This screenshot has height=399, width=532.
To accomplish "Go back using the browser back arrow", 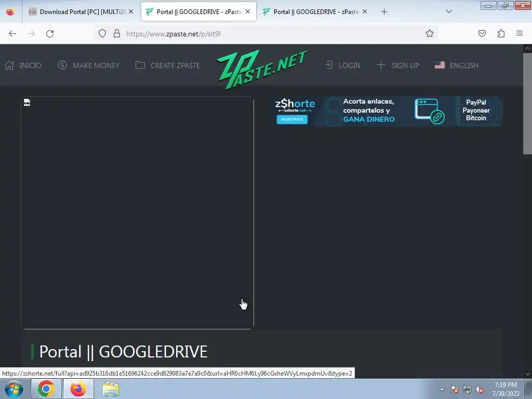I will (x=12, y=34).
